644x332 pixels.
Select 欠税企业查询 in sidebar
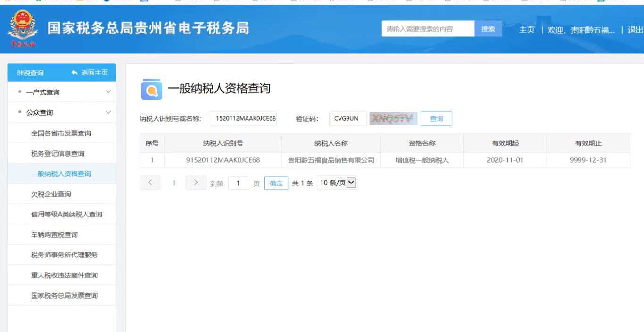coord(51,194)
